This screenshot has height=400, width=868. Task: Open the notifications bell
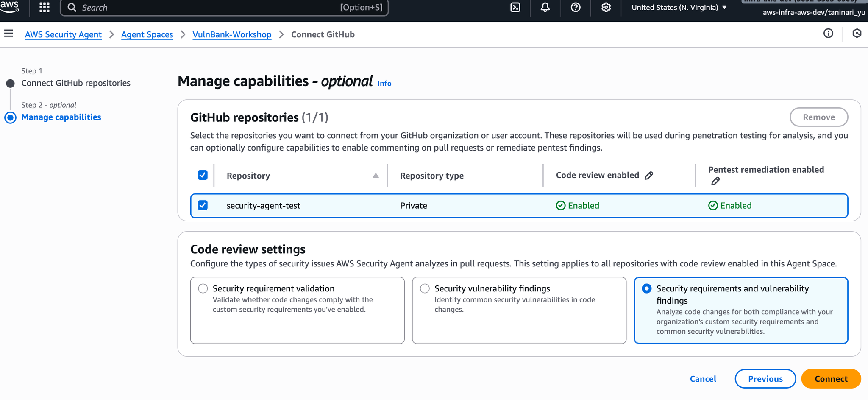coord(545,7)
